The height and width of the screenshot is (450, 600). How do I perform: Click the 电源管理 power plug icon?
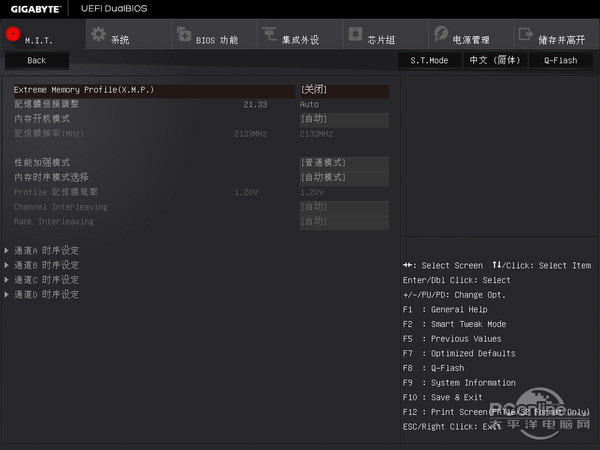click(441, 34)
